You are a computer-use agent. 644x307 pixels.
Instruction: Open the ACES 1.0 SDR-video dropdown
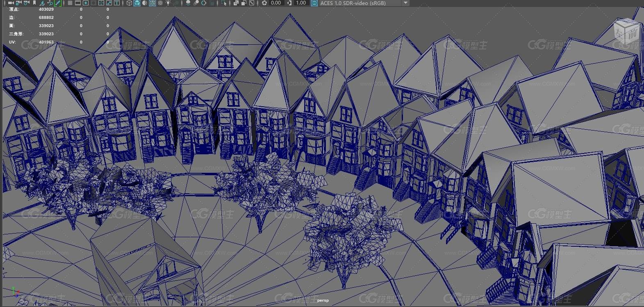point(364,3)
